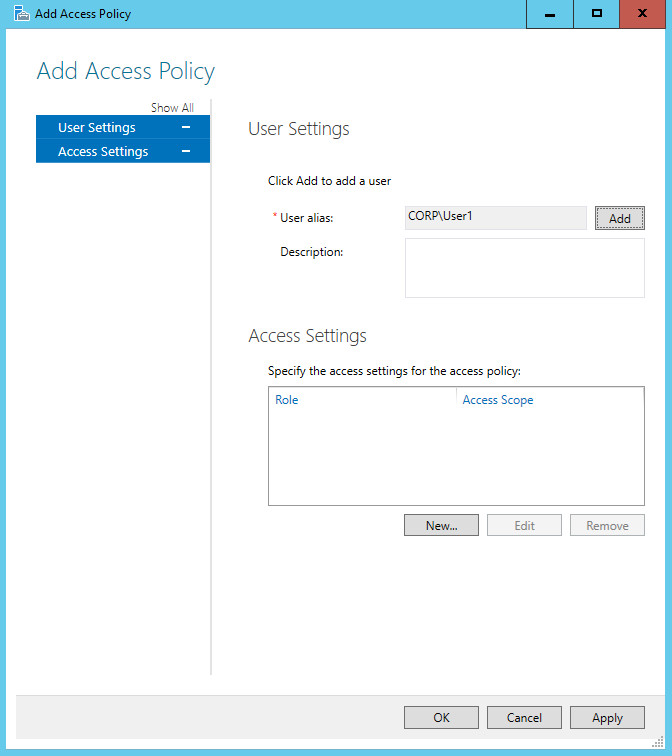The width and height of the screenshot is (672, 756).
Task: Click the User Settings section heading
Action: 298,129
